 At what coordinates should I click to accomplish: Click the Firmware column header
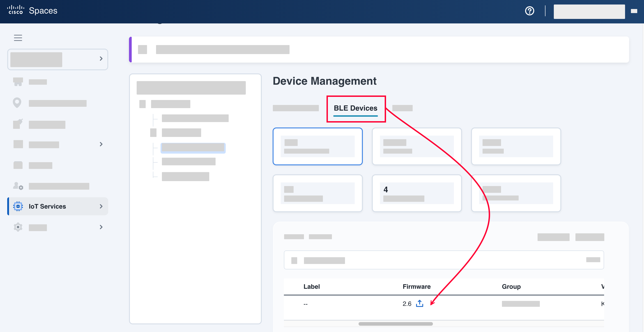(416, 287)
